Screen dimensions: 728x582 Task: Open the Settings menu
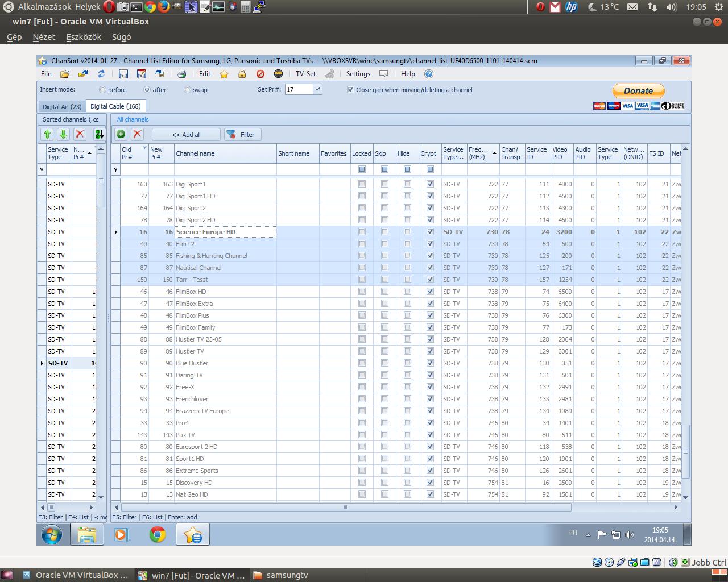tap(358, 74)
